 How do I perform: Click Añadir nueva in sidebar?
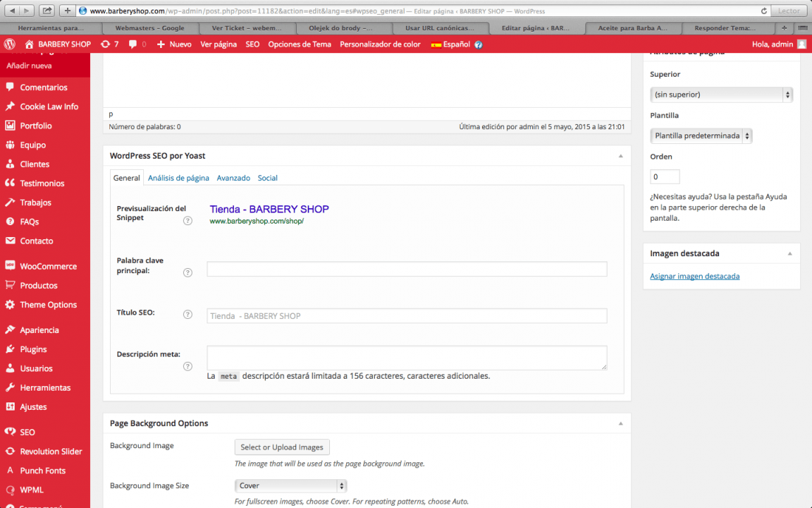pos(29,66)
